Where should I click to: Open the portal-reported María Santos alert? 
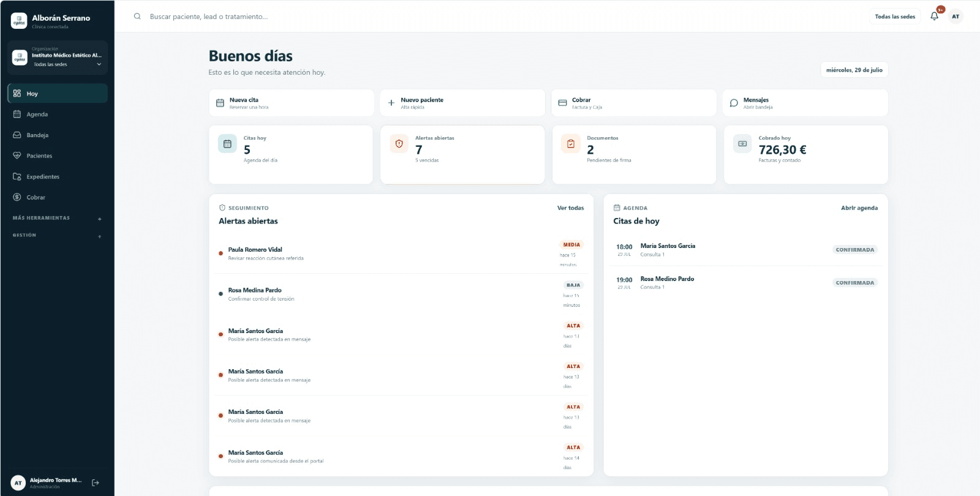tap(401, 456)
